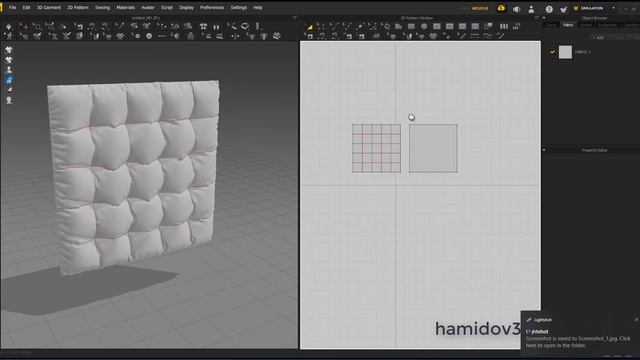Close the Lightshot notification
This screenshot has width=640, height=360.
pos(636,319)
